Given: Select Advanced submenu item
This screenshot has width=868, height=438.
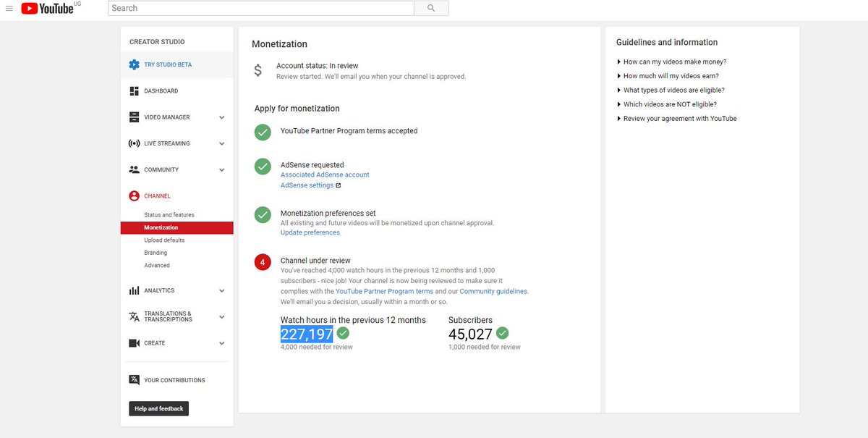Looking at the screenshot, I should pos(157,266).
